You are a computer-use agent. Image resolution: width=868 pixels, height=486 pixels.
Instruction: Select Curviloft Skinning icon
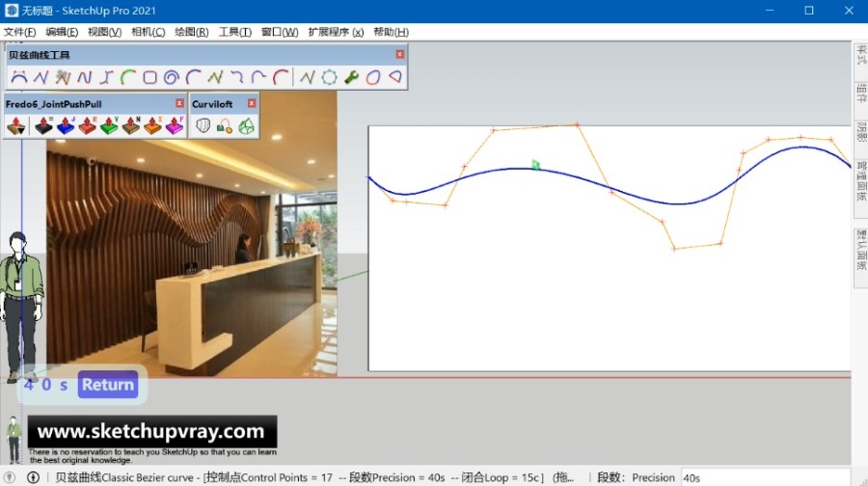point(246,126)
